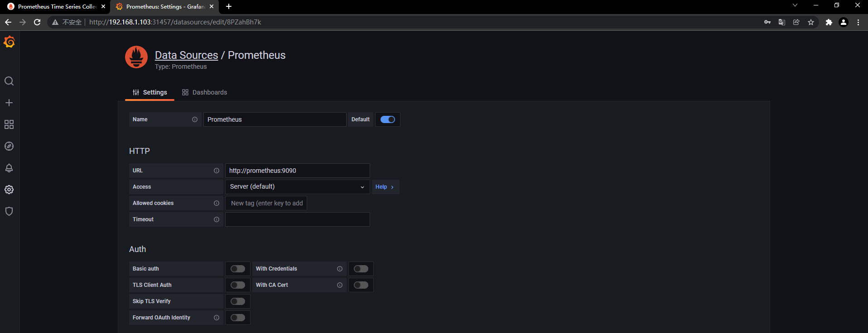This screenshot has width=868, height=333.
Task: Click the info icon beside Timeout
Action: [x=217, y=219]
